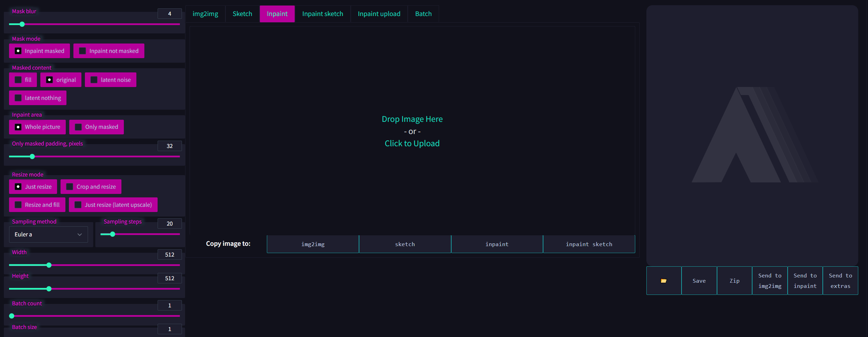
Task: Click the Only masked padding value field
Action: pyautogui.click(x=170, y=146)
